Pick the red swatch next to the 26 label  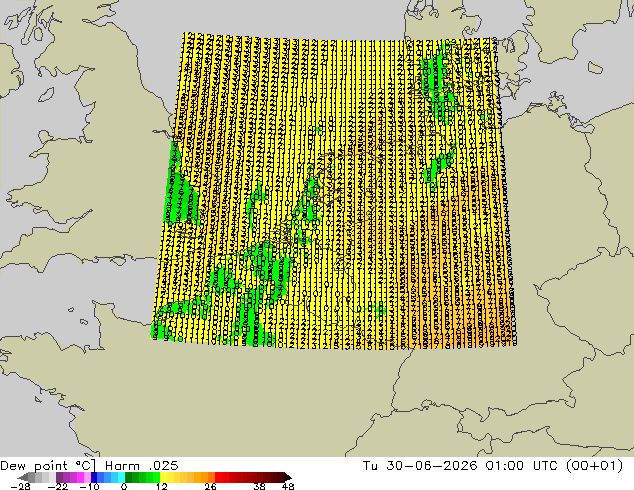218,477
